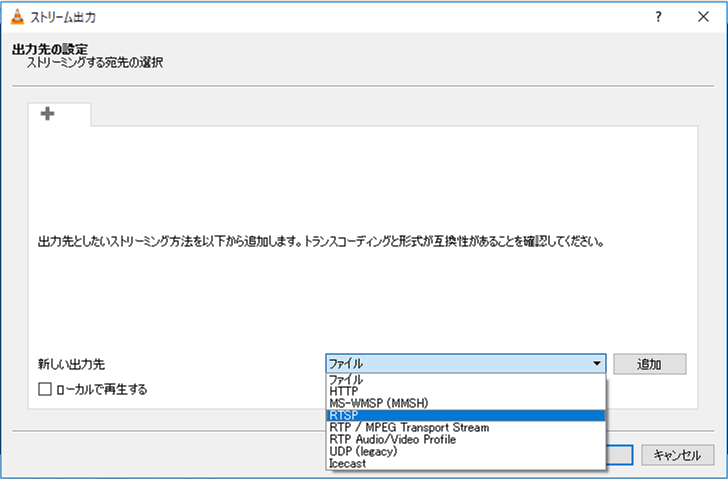Choose Icecast from the list

coord(466,464)
